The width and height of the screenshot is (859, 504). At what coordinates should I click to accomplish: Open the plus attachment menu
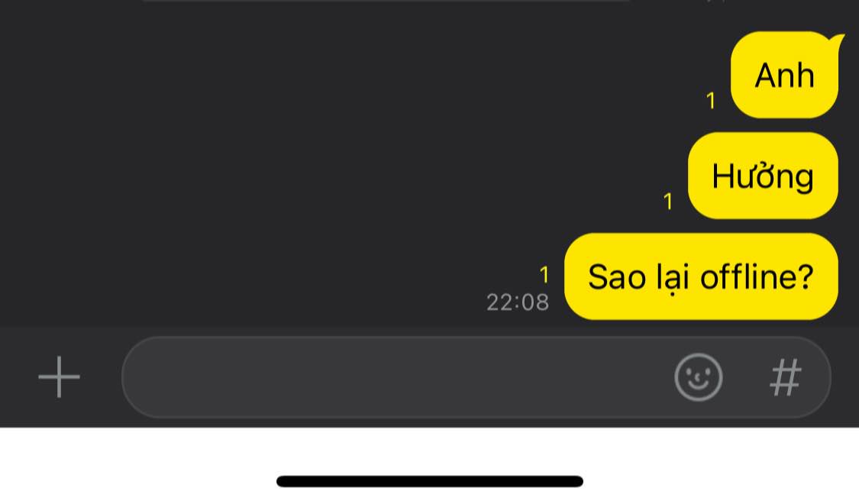59,377
